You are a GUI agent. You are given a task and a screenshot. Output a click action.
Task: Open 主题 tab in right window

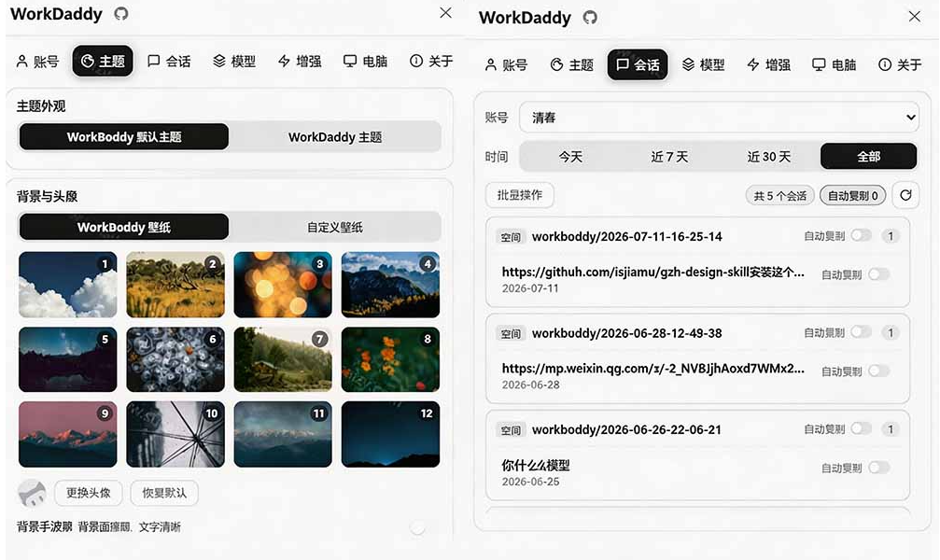[x=572, y=64]
